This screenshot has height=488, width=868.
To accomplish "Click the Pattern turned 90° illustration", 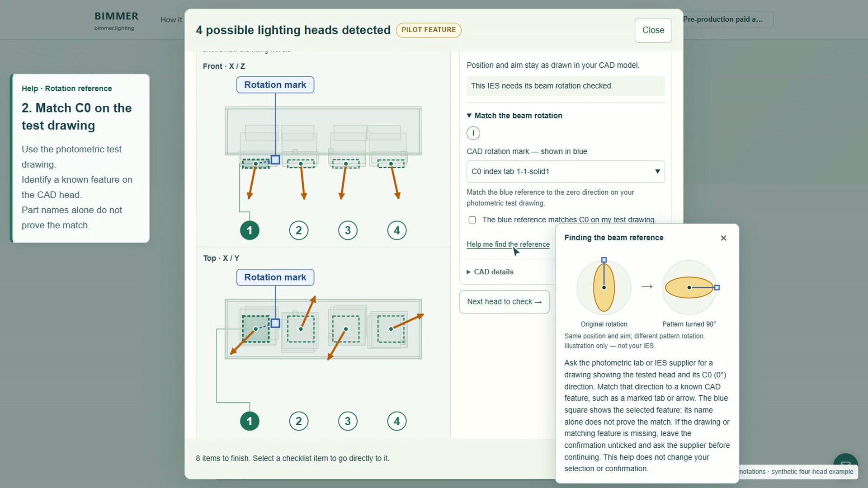I will click(x=689, y=287).
